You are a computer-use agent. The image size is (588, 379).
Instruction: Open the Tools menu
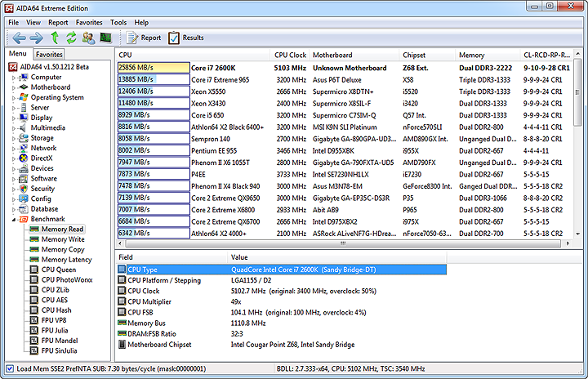tap(118, 23)
